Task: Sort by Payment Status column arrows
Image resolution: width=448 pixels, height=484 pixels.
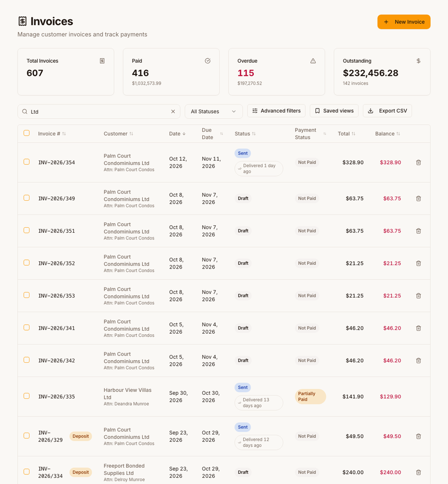Action: [x=325, y=133]
